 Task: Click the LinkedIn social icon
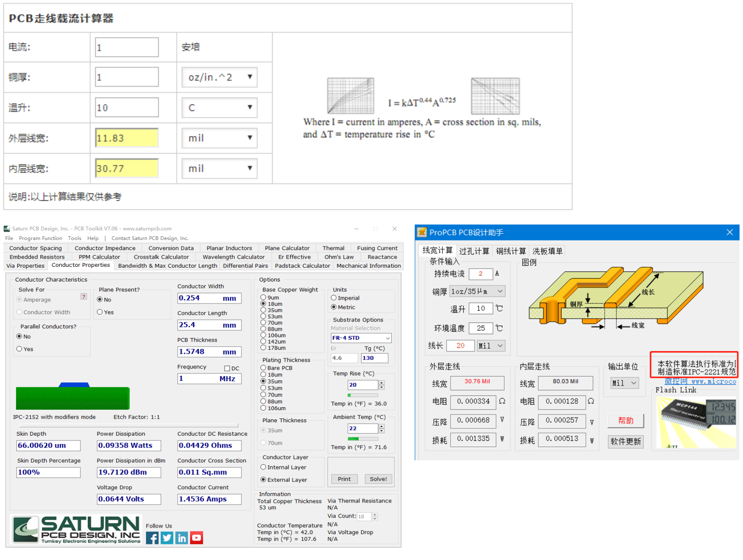(181, 538)
